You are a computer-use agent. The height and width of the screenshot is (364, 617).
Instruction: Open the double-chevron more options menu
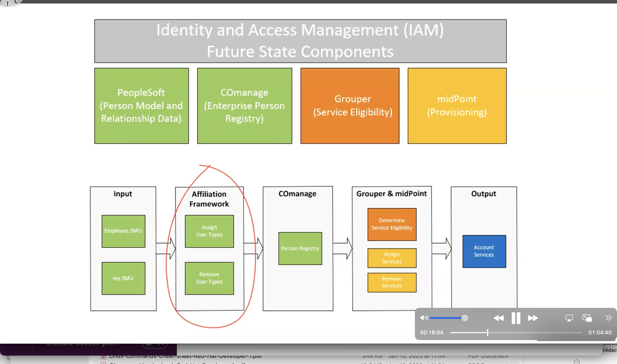click(608, 318)
